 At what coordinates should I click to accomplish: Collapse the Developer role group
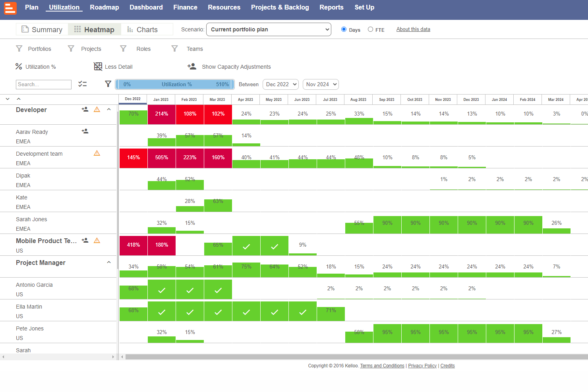[x=109, y=109]
